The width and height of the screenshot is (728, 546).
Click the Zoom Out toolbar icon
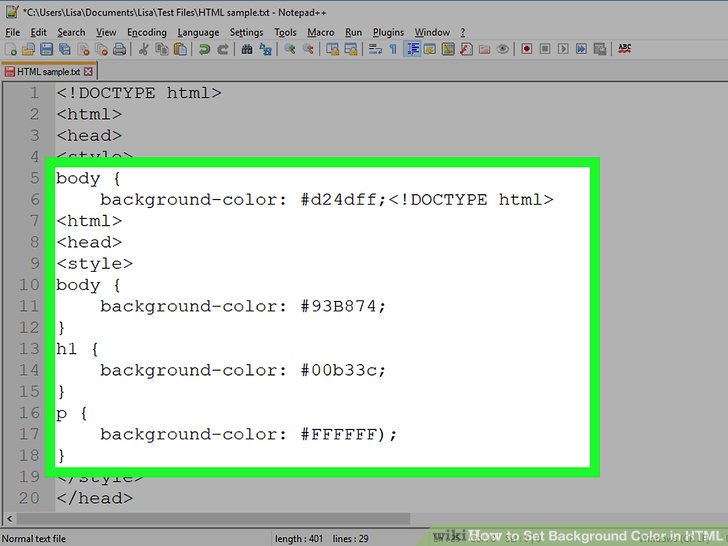point(308,49)
